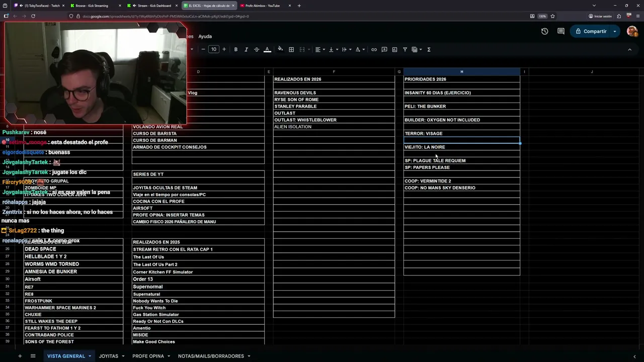This screenshot has height=362, width=644.
Task: Open the borders tool
Action: tap(291, 49)
